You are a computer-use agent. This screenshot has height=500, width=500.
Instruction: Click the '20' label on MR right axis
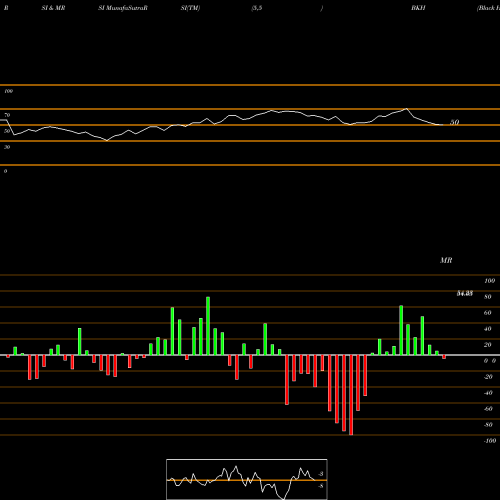click(x=488, y=345)
